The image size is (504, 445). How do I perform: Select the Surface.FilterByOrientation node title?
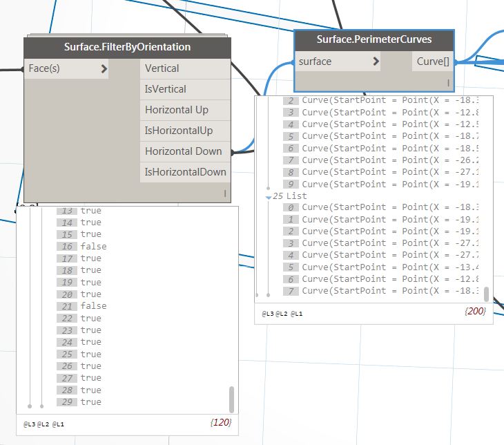click(127, 47)
